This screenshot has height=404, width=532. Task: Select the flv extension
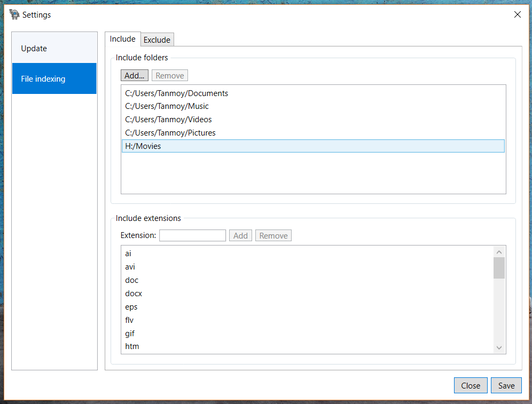tap(307, 320)
